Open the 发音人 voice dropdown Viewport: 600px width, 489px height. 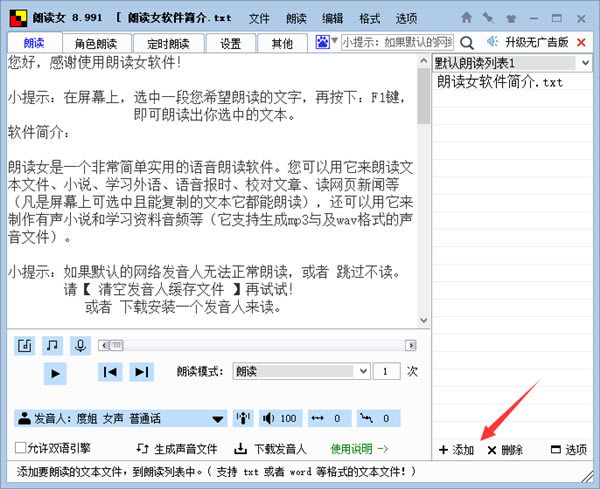121,418
